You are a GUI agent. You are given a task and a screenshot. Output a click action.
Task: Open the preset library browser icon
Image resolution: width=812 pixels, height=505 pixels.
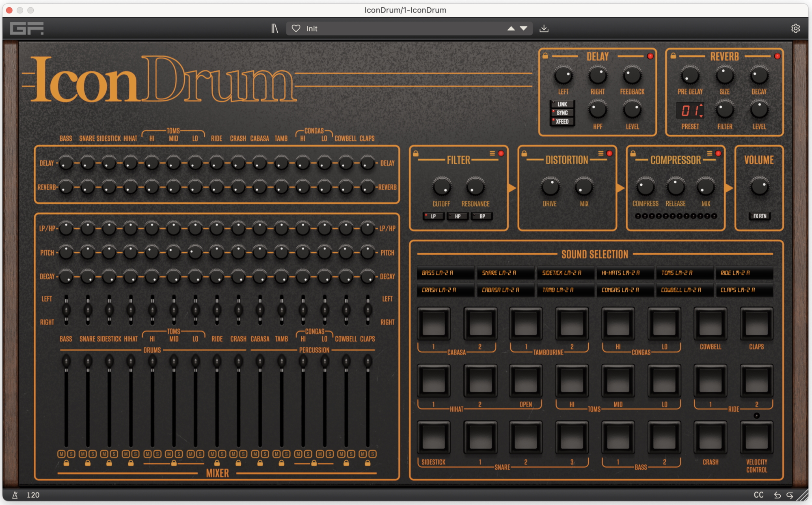pos(274,28)
